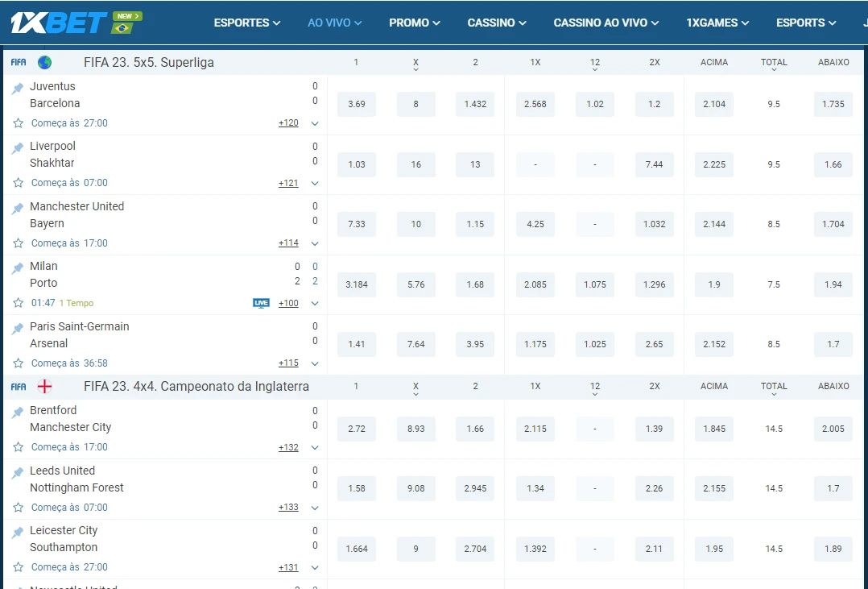Viewport: 868px width, 589px height.
Task: Expand markets chevron for Paris Saint-Germain vs Arsenal
Action: [315, 363]
